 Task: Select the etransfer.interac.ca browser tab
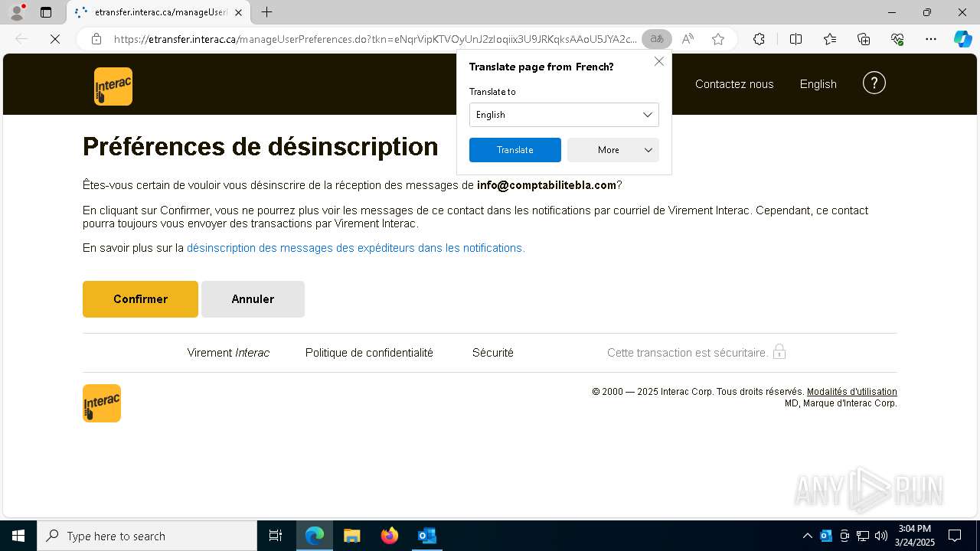click(158, 12)
